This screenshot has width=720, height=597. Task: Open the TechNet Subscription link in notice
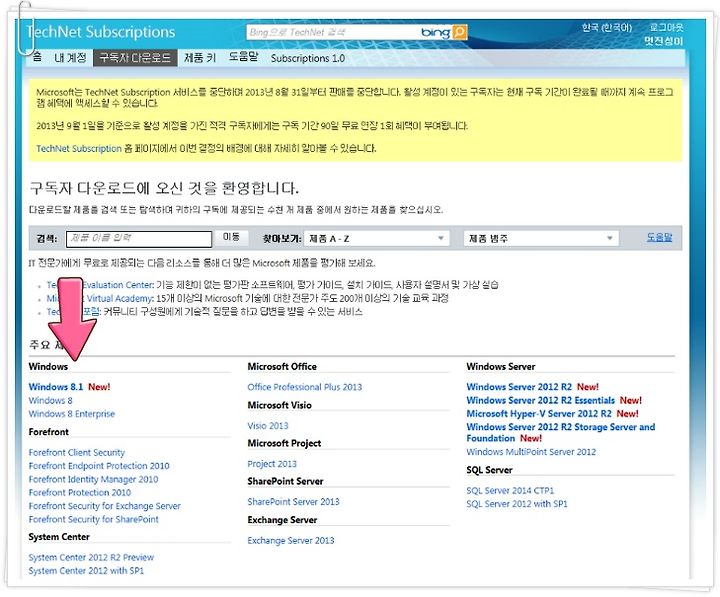point(79,148)
